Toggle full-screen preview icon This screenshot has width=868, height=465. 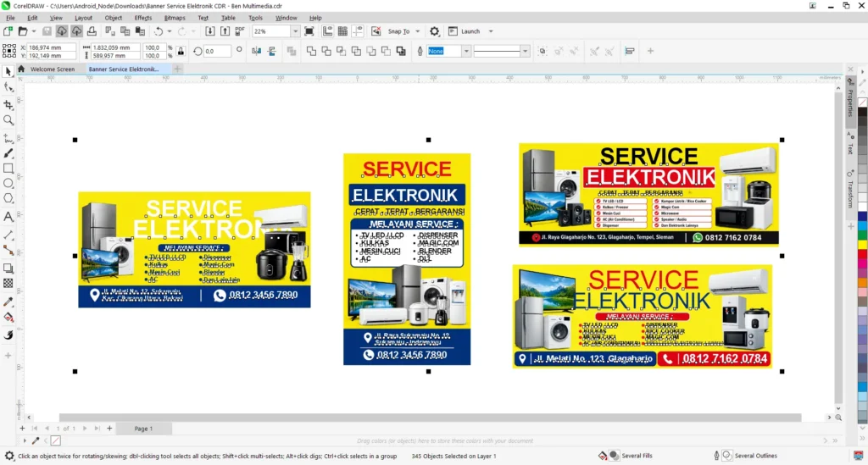[309, 31]
